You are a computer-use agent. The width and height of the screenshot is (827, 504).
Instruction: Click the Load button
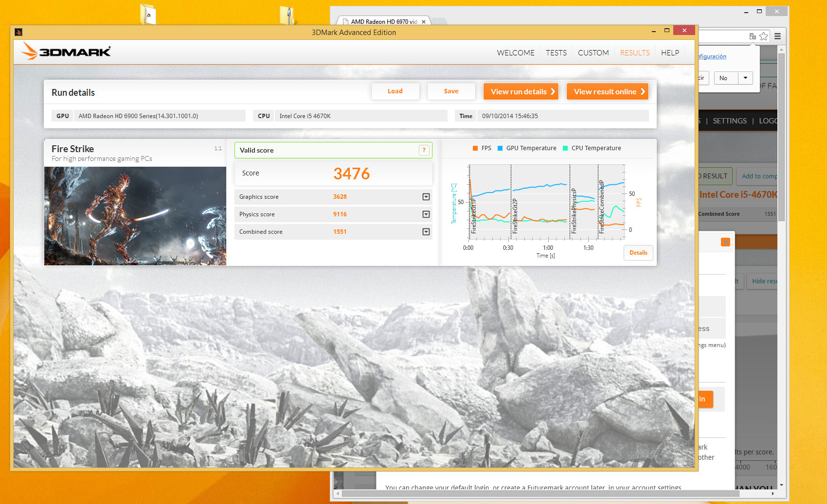[x=395, y=91]
